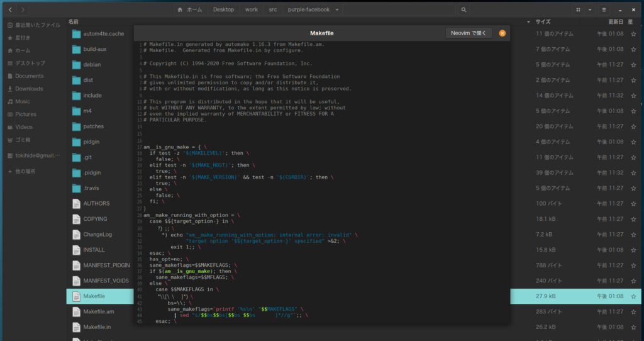The image size is (644, 341).
Task: Open ゴミ箱 trash in sidebar
Action: click(24, 140)
